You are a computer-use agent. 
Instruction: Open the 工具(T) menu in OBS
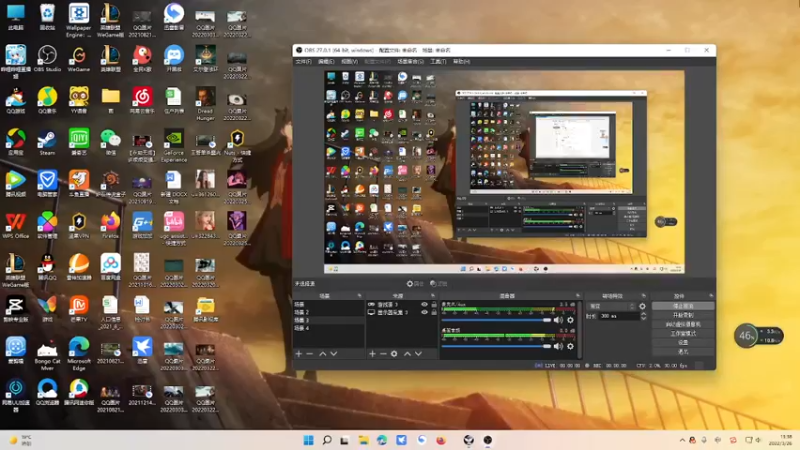click(438, 61)
